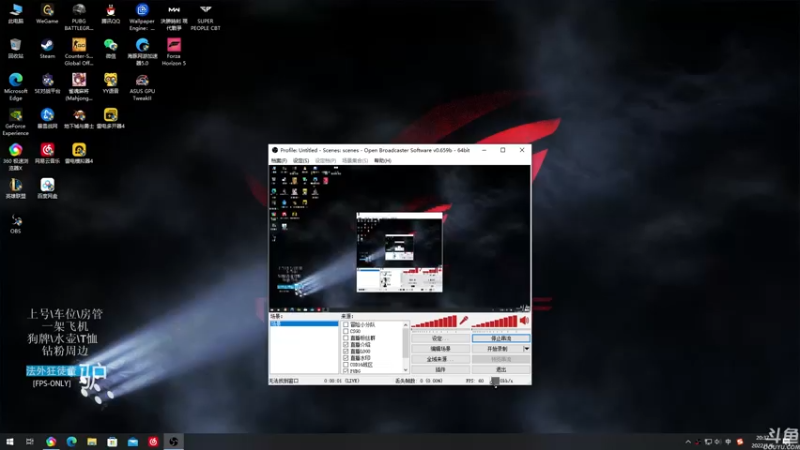Image resolution: width=800 pixels, height=450 pixels.
Task: Open the YY Voice desktop shortcut
Action: [110, 84]
